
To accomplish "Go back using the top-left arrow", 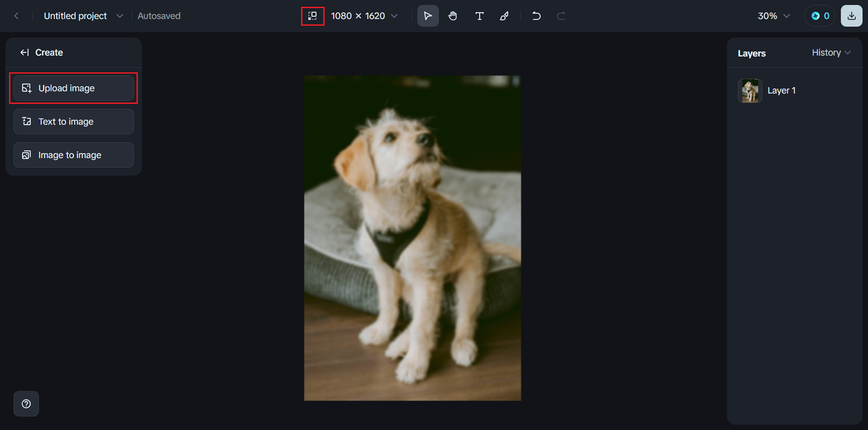I will tap(16, 16).
